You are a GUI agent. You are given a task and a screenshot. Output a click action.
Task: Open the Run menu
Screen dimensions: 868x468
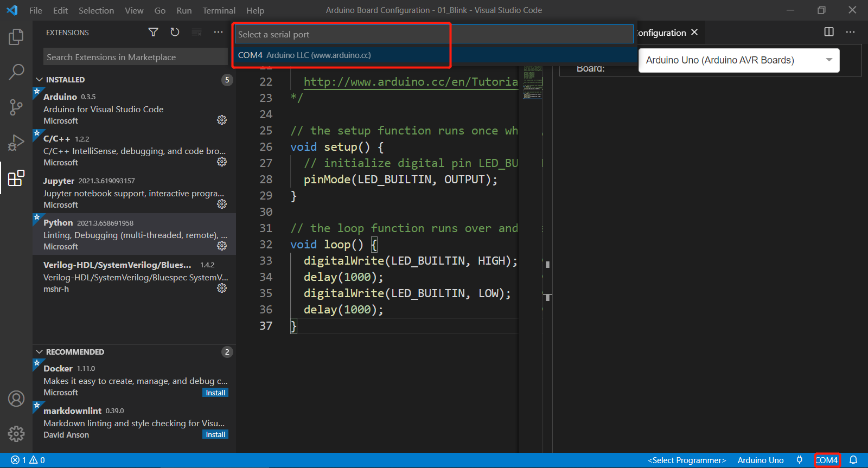(184, 10)
